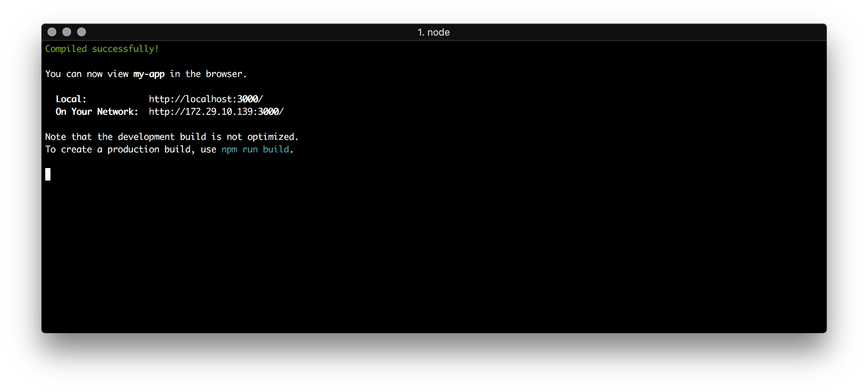Click the green "Compiled successfully!" message

pyautogui.click(x=102, y=49)
